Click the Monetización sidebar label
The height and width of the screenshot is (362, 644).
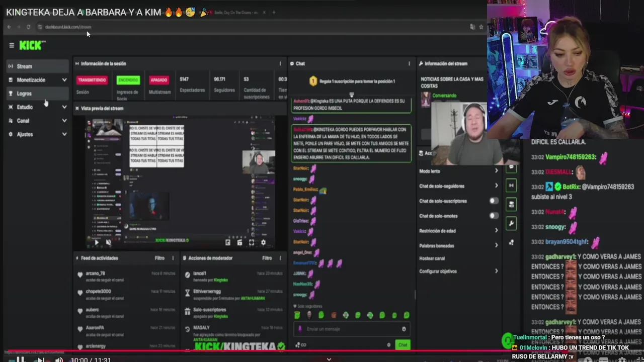click(31, 80)
